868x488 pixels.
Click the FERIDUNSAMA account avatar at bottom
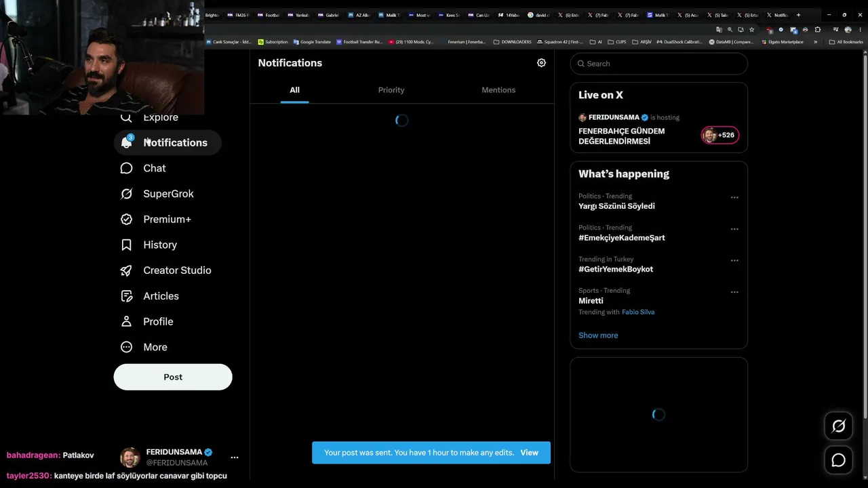coord(130,457)
